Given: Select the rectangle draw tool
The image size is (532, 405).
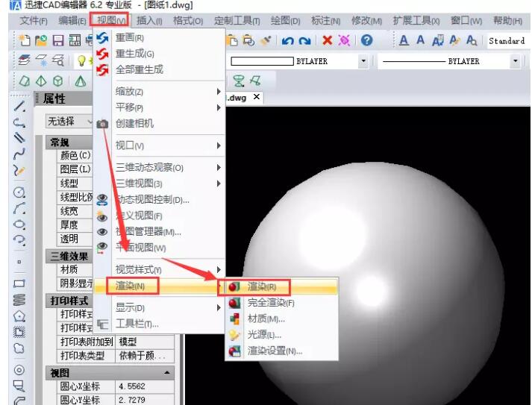Looking at the screenshot, I should (19, 283).
